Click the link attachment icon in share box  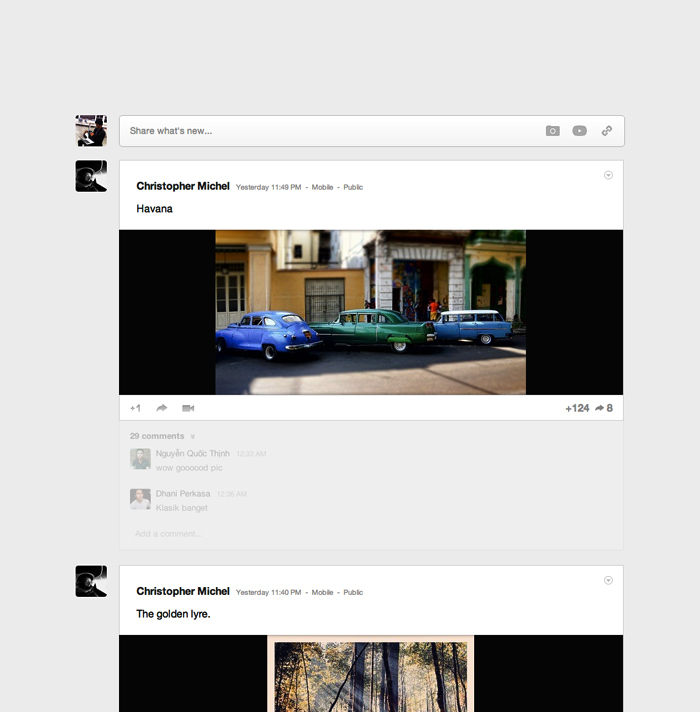(x=607, y=131)
